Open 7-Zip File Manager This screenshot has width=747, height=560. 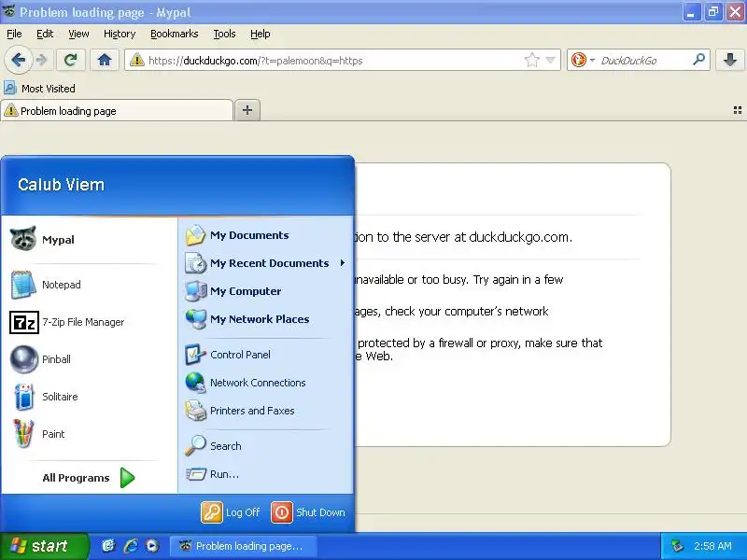tap(89, 322)
